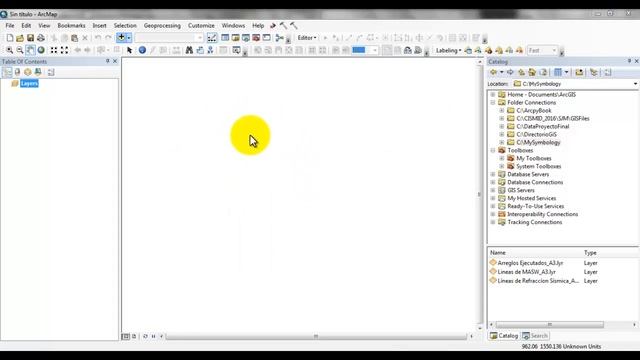
Task: Close the Table Of Contents panel
Action: [x=115, y=61]
